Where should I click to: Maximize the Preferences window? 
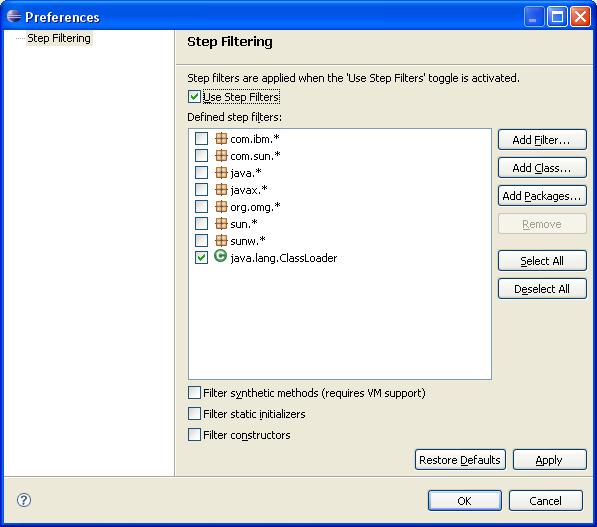click(x=557, y=16)
